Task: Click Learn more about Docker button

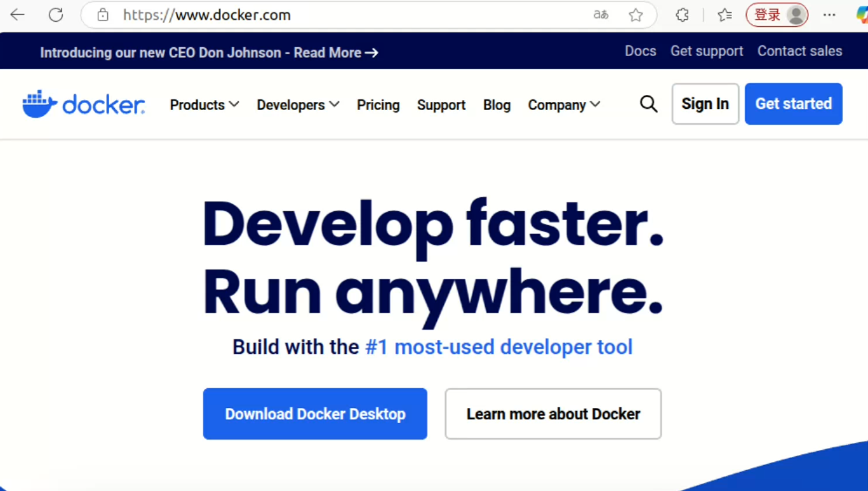Action: click(553, 413)
